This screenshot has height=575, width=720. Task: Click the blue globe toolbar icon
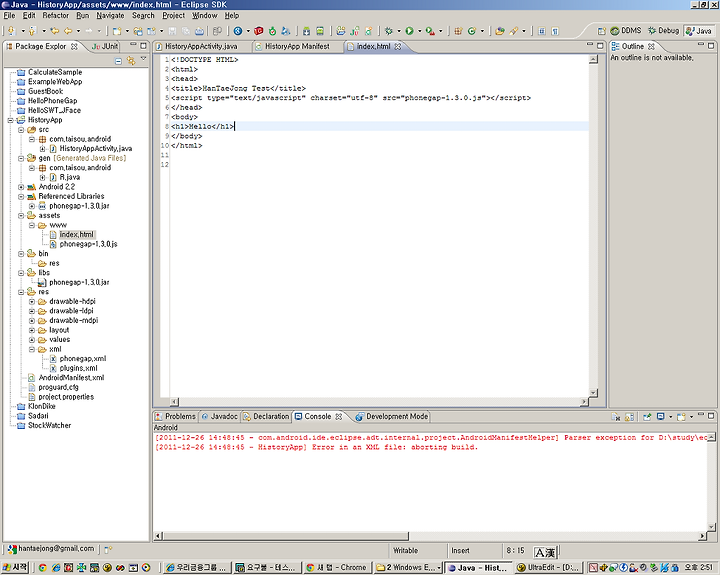pyautogui.click(x=238, y=31)
